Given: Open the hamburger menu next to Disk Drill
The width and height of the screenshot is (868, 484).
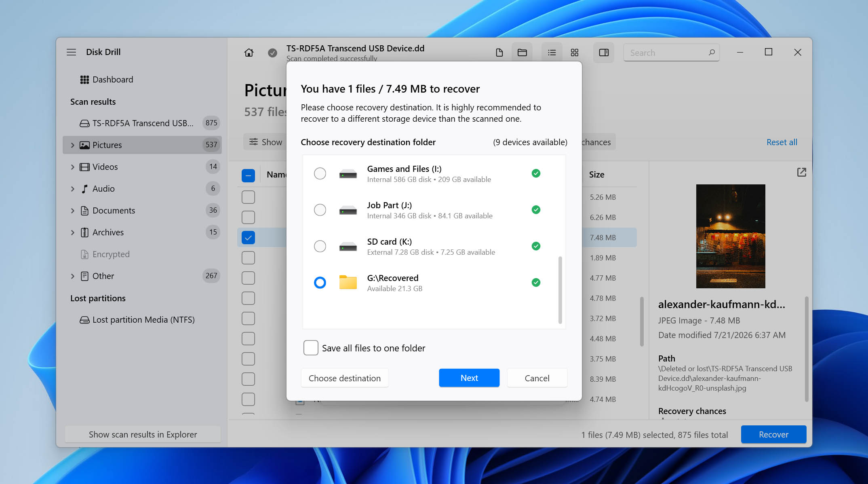Looking at the screenshot, I should (72, 52).
